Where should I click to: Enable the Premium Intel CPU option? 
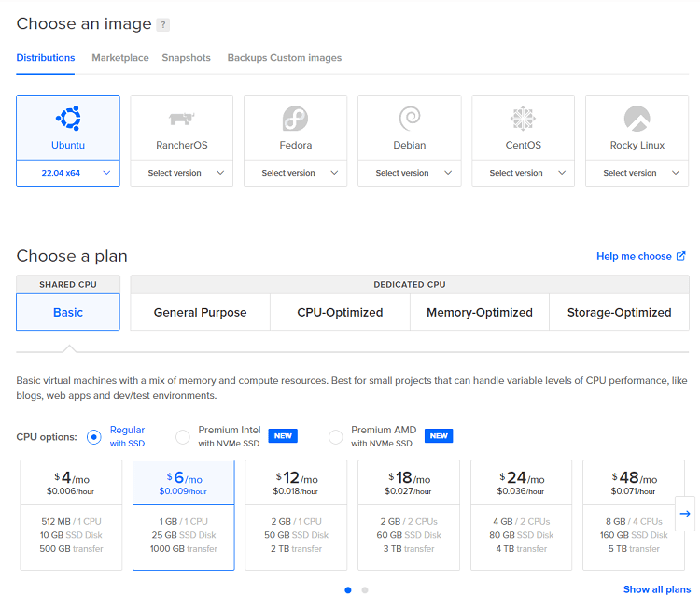point(183,436)
